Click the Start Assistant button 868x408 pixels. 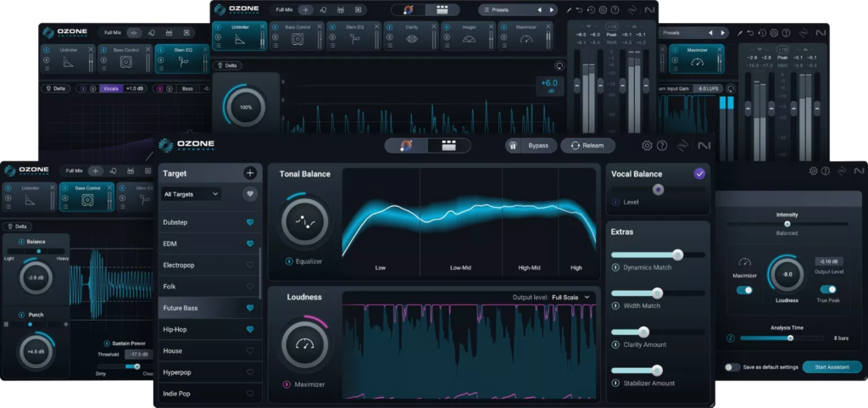832,367
